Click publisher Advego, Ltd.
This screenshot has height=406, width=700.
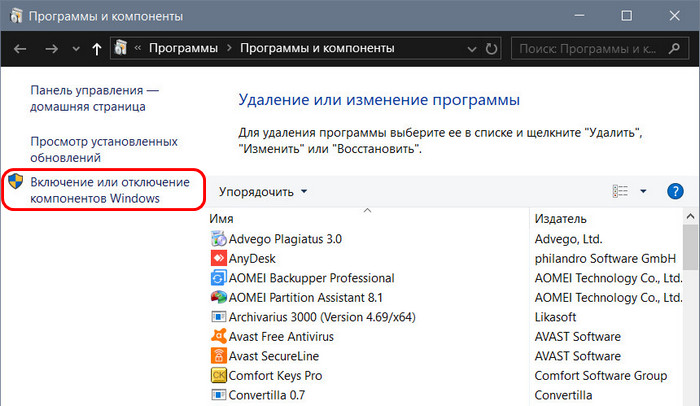[569, 239]
